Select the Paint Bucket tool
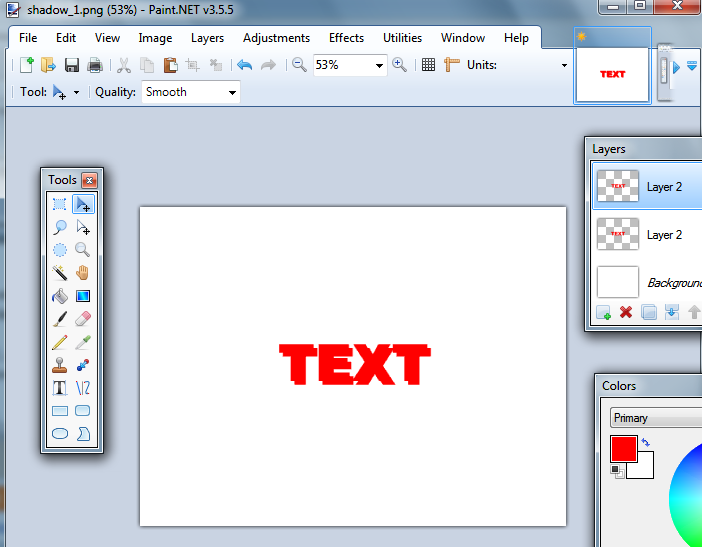This screenshot has height=547, width=702. (x=60, y=296)
